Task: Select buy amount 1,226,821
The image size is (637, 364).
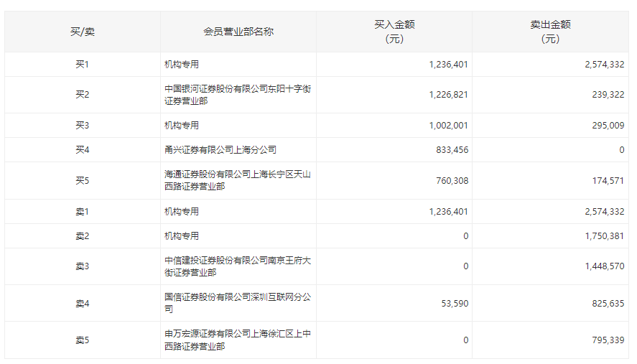Action: point(448,95)
